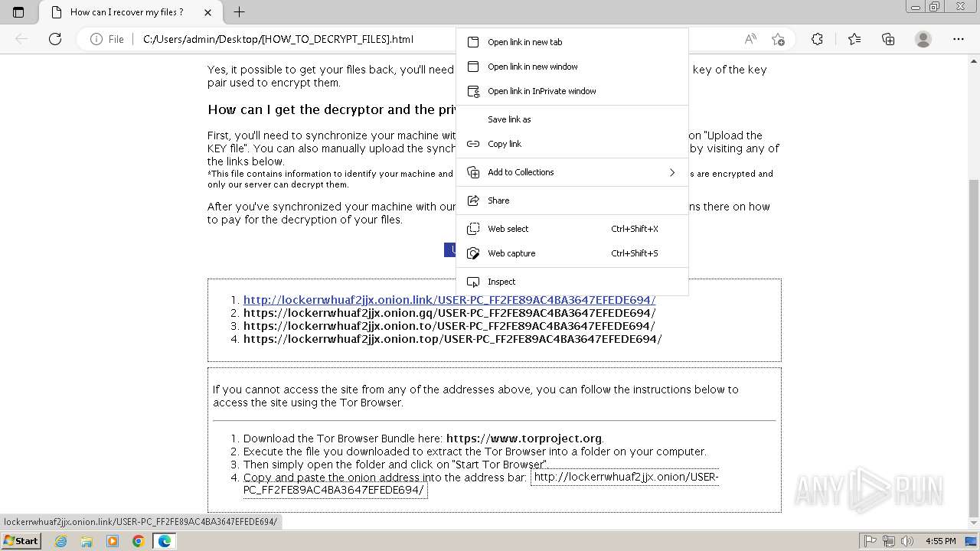Open Settings and more ellipsis menu

click(x=959, y=39)
